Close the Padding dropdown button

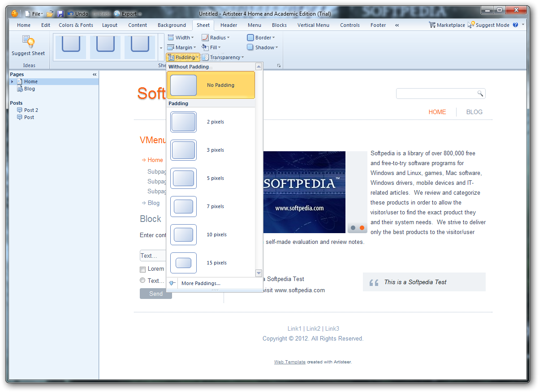click(x=183, y=57)
